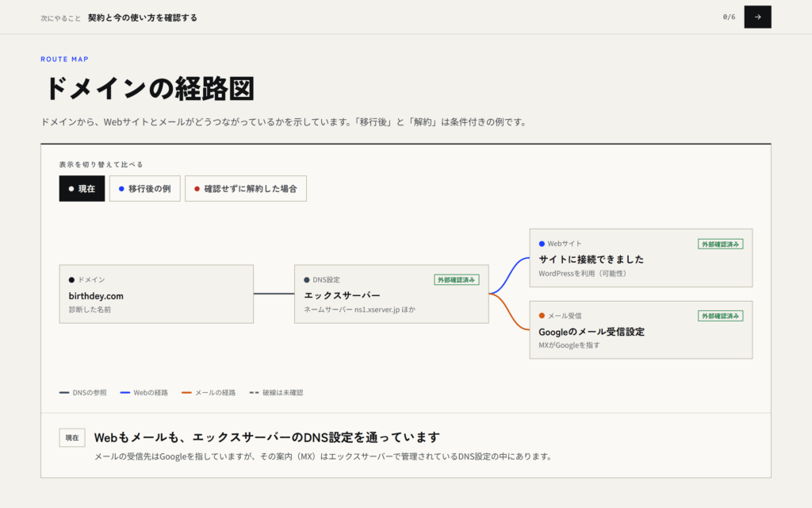Switch to the 移行後の例 tab
This screenshot has width=812, height=508.
144,189
